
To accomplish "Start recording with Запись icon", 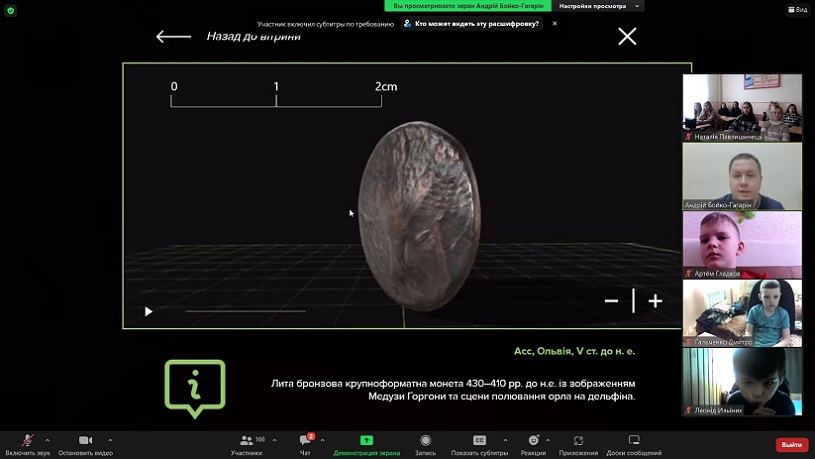I will pos(426,440).
